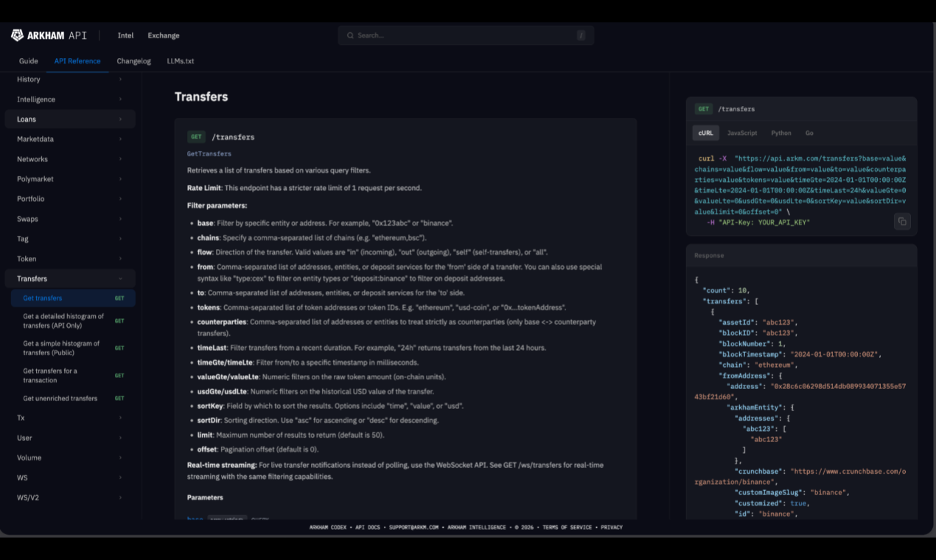
Task: Expand the Marketdata sidebar section
Action: pos(70,139)
